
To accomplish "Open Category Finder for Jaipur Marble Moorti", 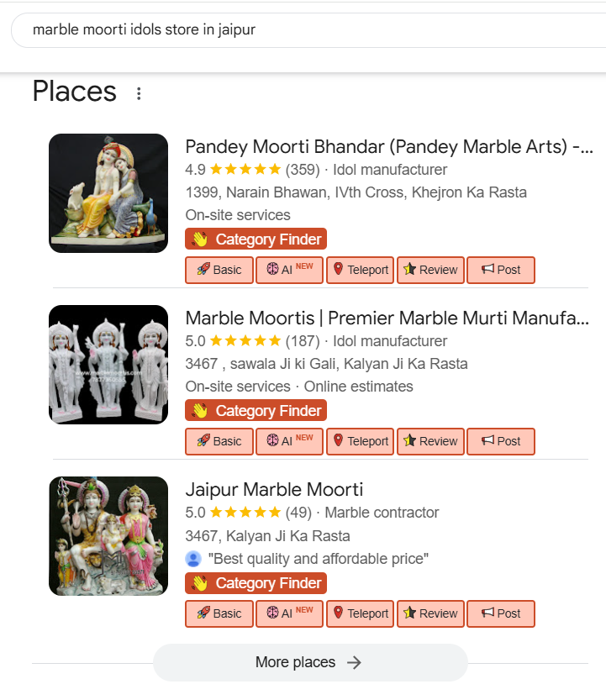I will (256, 583).
